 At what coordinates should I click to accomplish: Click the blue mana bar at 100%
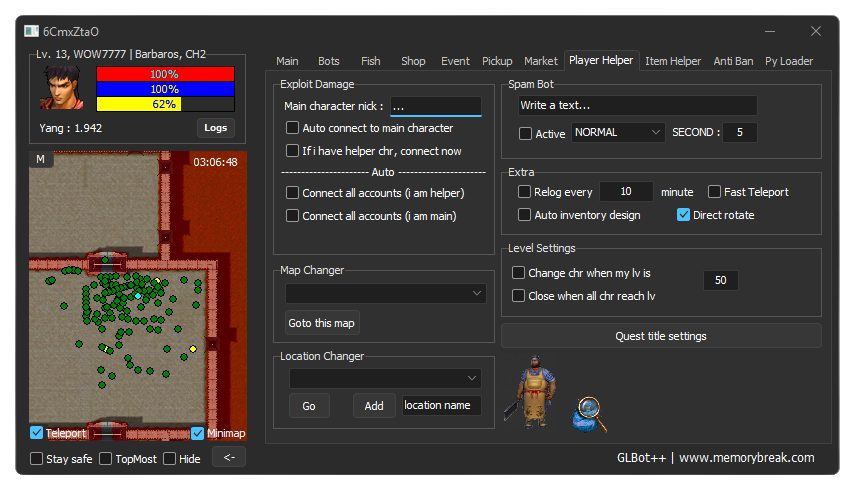165,89
